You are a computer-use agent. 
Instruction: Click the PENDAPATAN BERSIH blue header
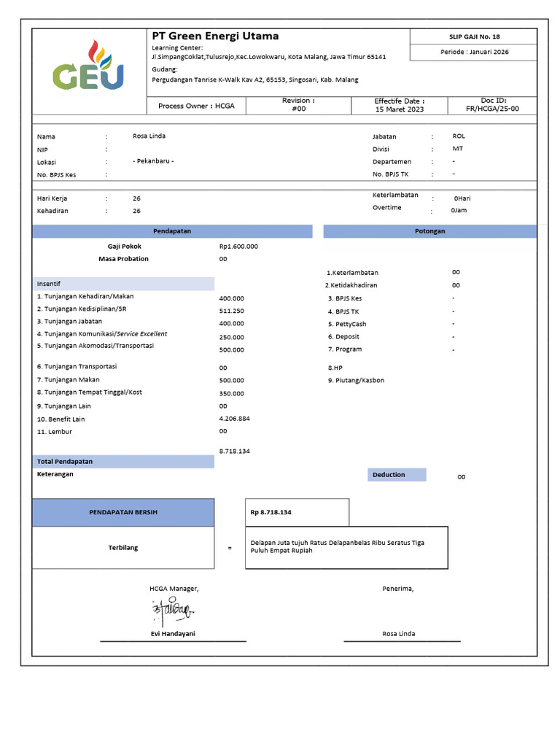tap(123, 512)
